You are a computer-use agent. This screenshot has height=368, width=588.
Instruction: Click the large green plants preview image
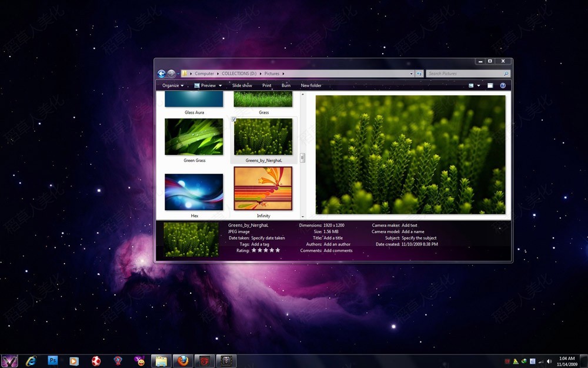410,155
